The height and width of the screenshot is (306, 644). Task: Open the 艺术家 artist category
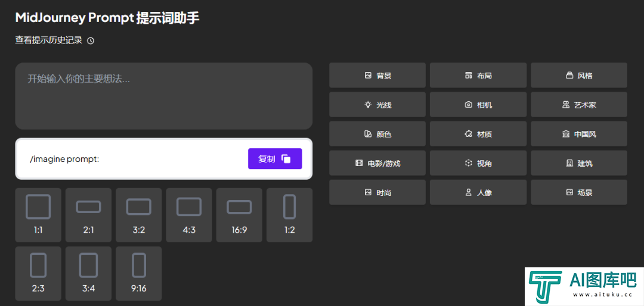coord(579,105)
